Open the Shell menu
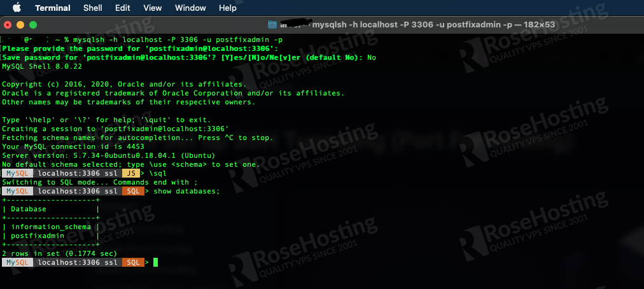644x289 pixels. [93, 8]
